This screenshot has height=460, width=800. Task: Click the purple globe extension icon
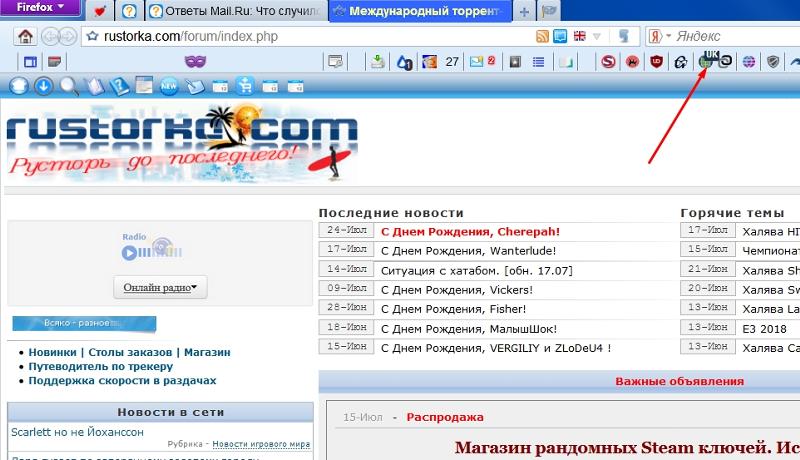[x=748, y=62]
